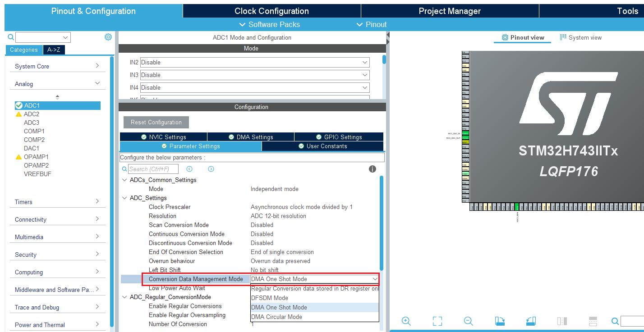Expand the Timers category

click(x=97, y=201)
